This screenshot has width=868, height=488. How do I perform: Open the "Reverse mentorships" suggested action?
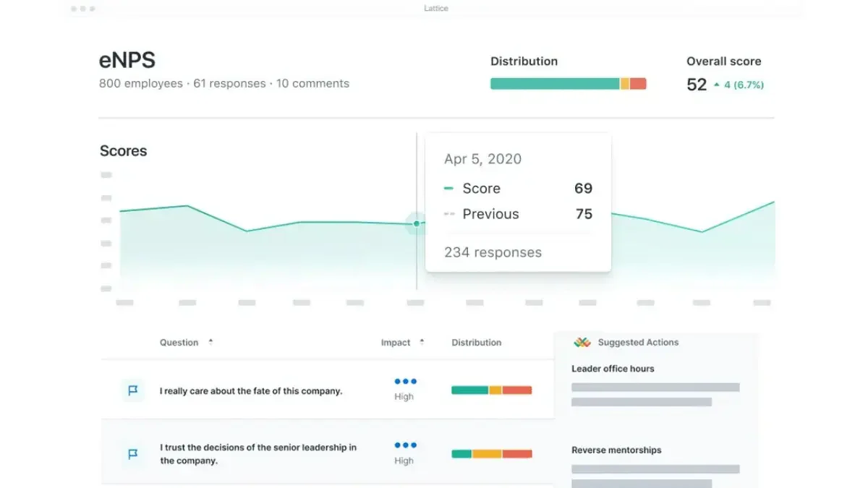[x=616, y=450]
